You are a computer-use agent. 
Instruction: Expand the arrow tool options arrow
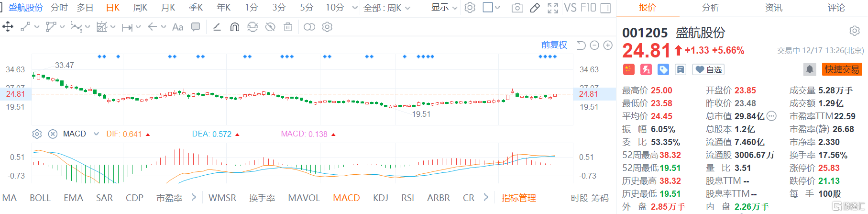click(x=164, y=27)
